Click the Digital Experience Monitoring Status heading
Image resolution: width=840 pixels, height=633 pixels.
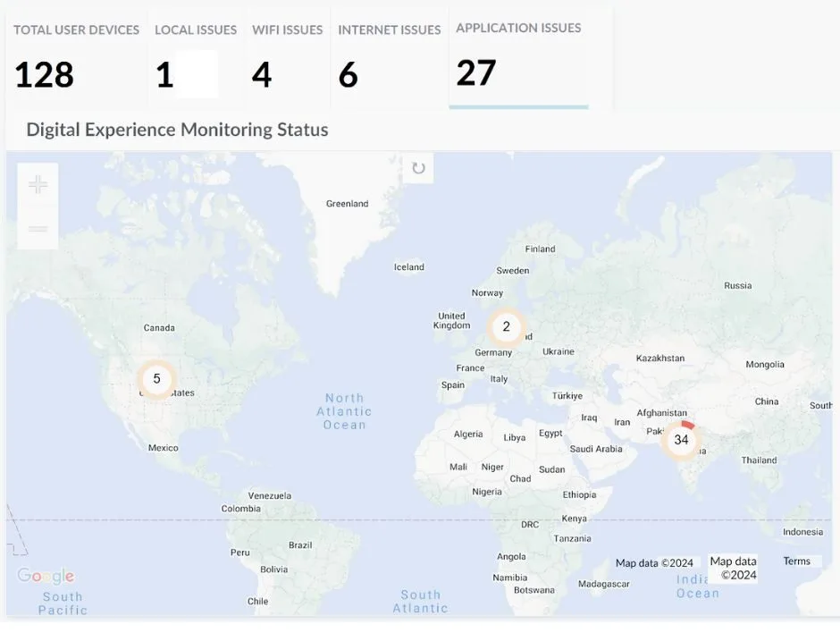click(177, 130)
